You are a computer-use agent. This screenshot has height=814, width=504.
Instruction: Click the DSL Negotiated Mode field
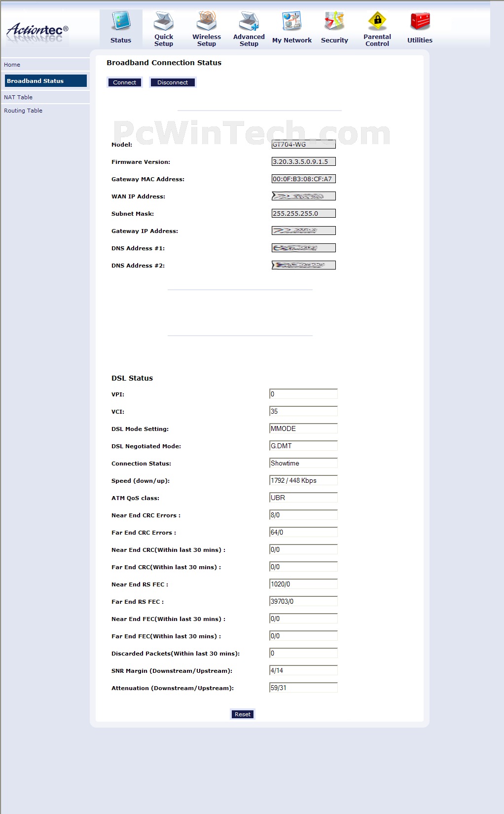click(303, 446)
